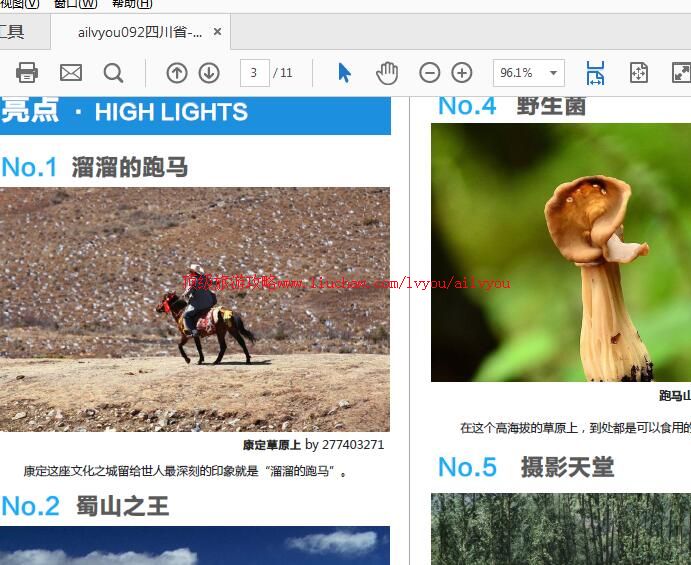Click the Email envelope icon
The width and height of the screenshot is (691, 565).
click(x=71, y=73)
